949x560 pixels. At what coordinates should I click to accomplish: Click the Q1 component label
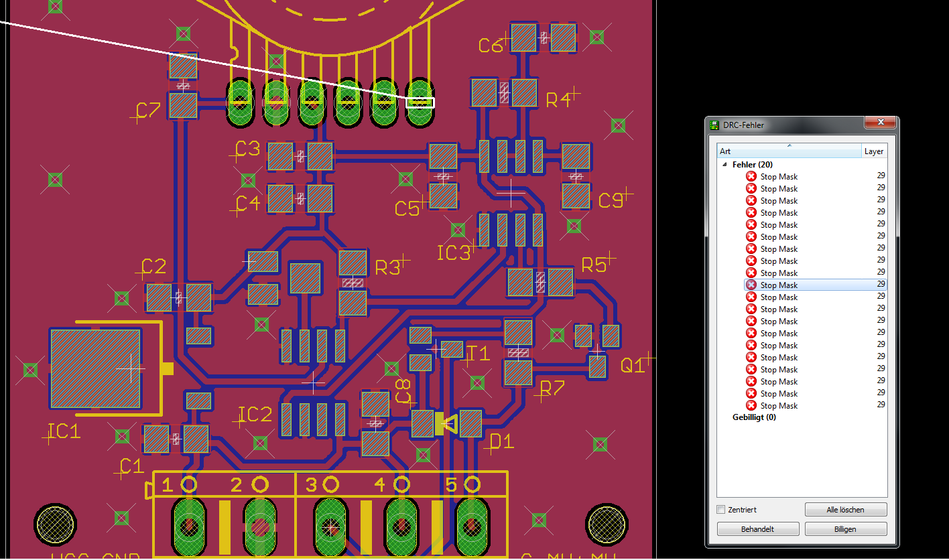633,365
